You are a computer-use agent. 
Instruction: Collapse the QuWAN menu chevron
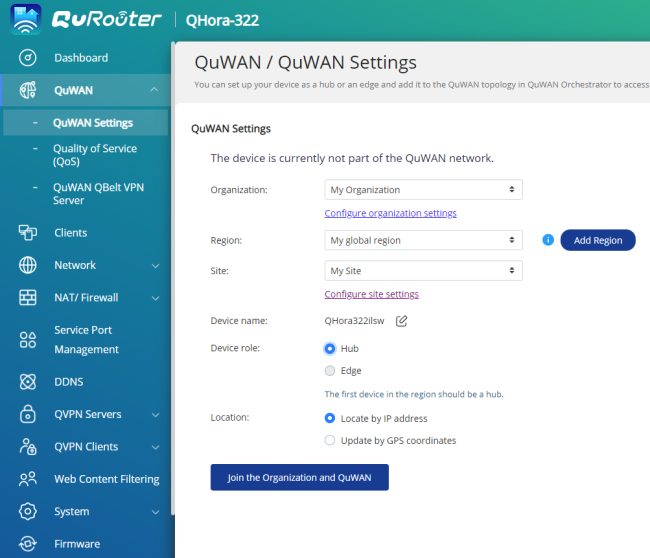[154, 90]
